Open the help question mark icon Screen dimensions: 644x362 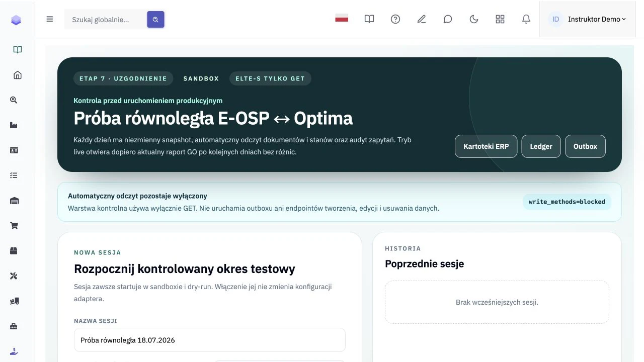[x=395, y=19]
